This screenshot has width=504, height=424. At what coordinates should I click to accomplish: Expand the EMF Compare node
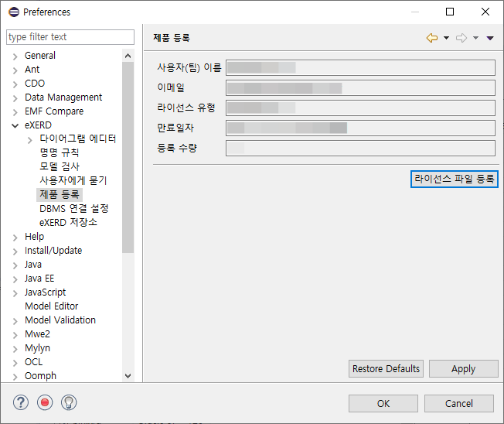(x=15, y=112)
